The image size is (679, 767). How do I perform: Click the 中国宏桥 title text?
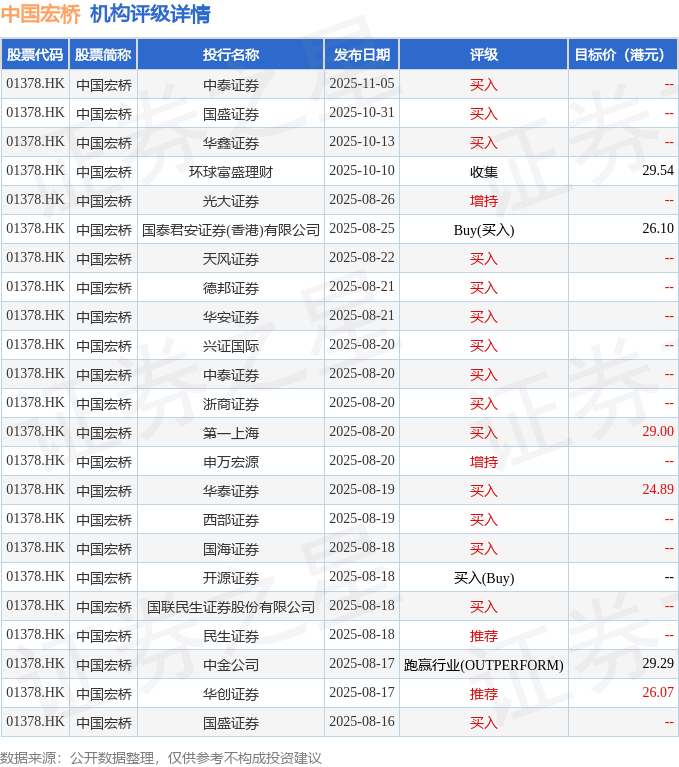point(41,14)
